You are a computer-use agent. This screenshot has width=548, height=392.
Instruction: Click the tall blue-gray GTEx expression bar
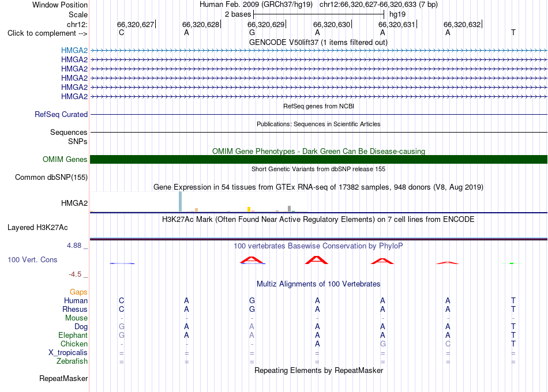click(x=181, y=202)
